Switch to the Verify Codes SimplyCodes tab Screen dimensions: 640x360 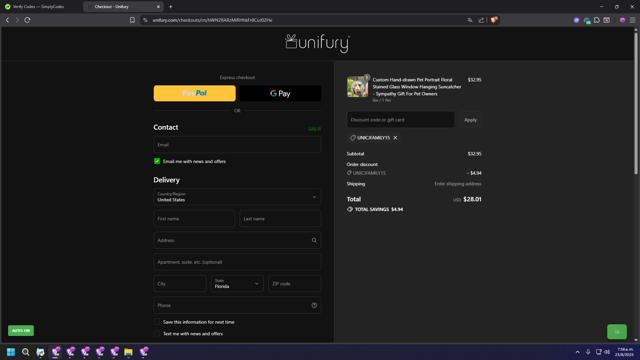[39, 7]
